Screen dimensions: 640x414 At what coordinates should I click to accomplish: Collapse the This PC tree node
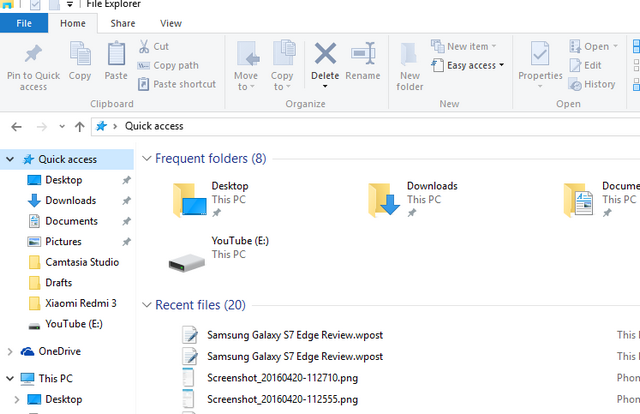click(10, 378)
